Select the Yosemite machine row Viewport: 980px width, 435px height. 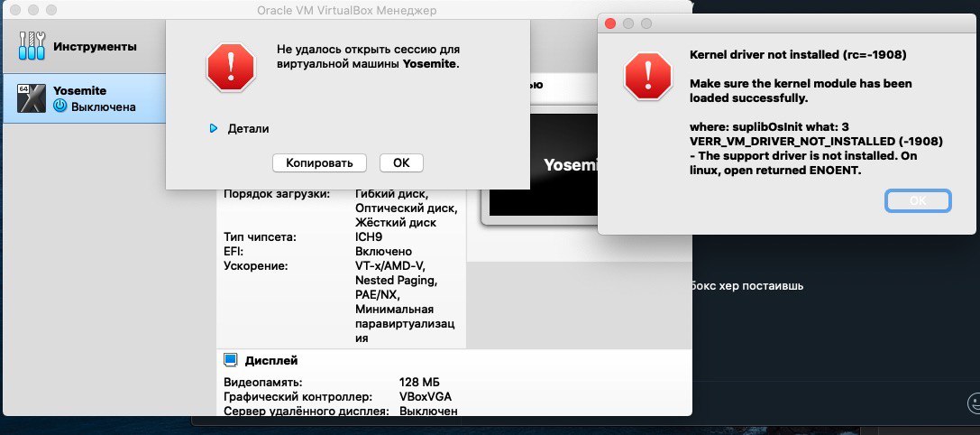click(x=85, y=98)
